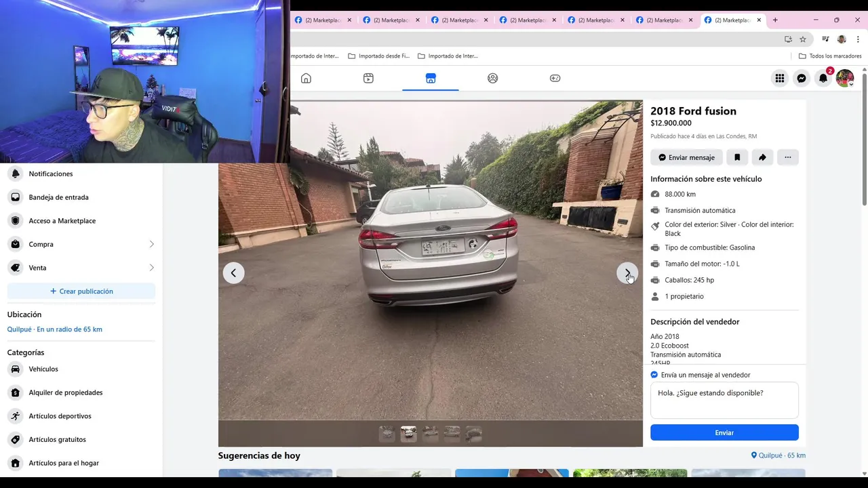Show previous photo with left arrow
Screen dimensions: 868x488
233,273
